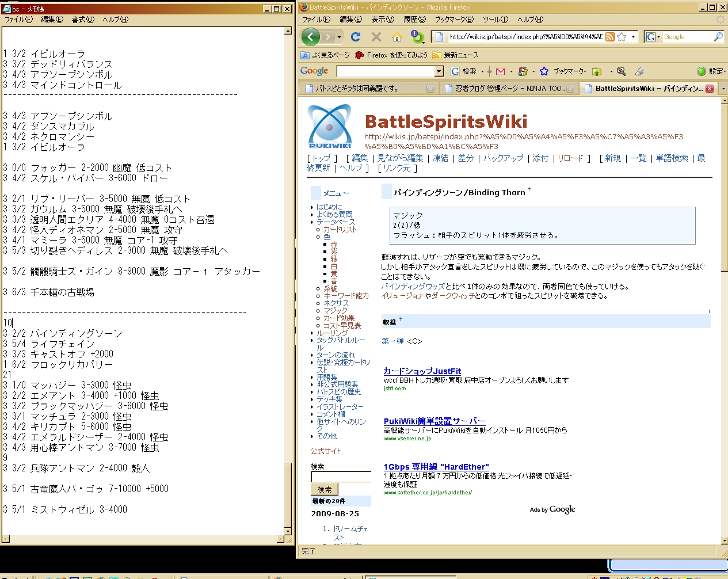This screenshot has width=728, height=579.
Task: Click the green add-on icon beside Home
Action: pyautogui.click(x=417, y=37)
